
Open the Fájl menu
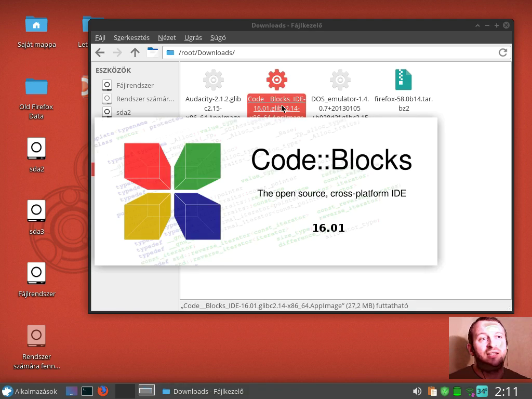(100, 37)
